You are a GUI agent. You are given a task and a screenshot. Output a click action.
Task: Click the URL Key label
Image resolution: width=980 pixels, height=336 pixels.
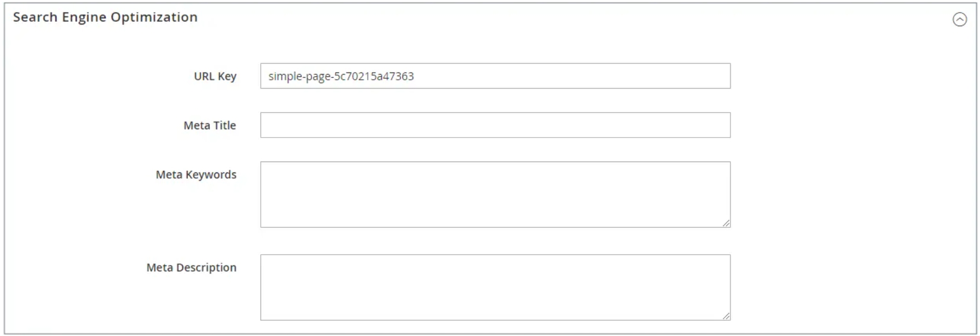tap(215, 77)
